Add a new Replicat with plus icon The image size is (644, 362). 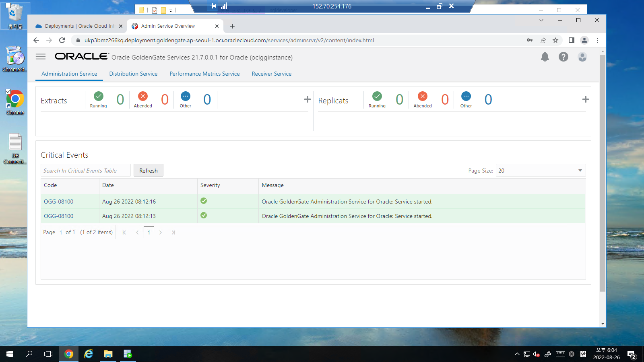point(586,99)
